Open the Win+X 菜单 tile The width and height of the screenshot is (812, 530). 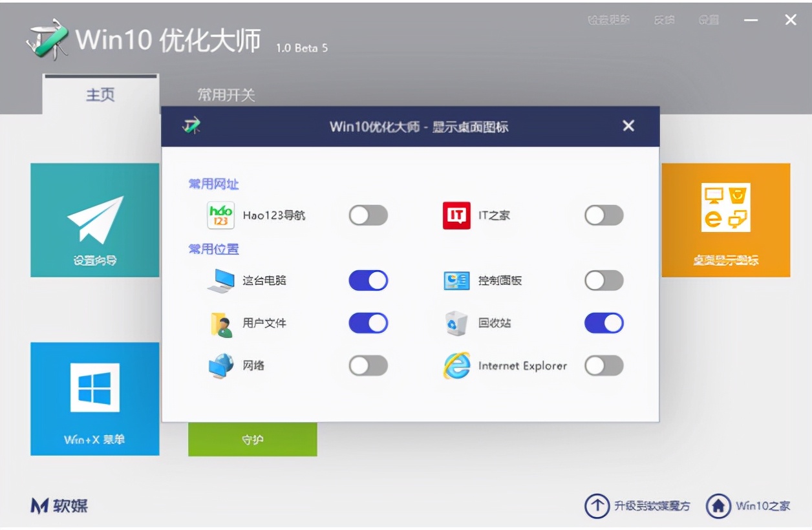tap(94, 397)
